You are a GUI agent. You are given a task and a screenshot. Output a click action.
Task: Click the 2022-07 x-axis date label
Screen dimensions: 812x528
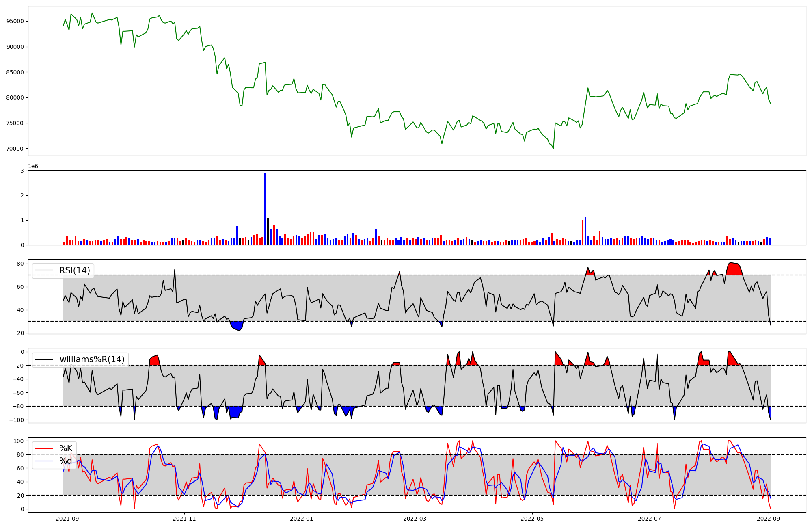pyautogui.click(x=650, y=519)
